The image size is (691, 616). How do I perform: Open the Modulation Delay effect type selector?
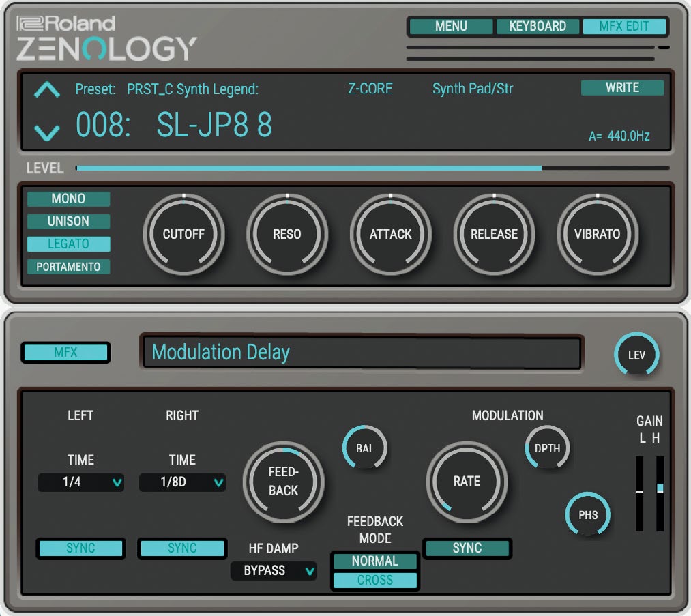tap(362, 352)
